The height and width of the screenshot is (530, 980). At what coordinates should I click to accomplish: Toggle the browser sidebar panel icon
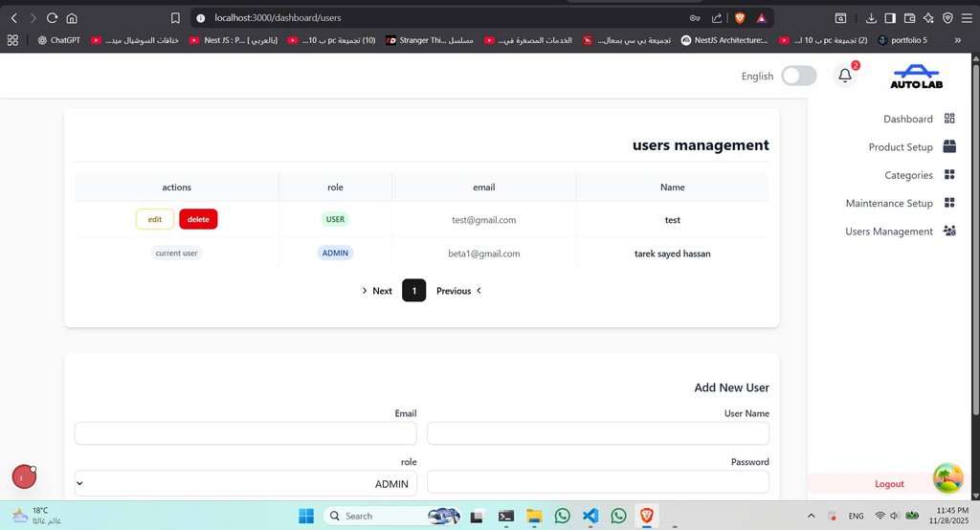click(890, 18)
